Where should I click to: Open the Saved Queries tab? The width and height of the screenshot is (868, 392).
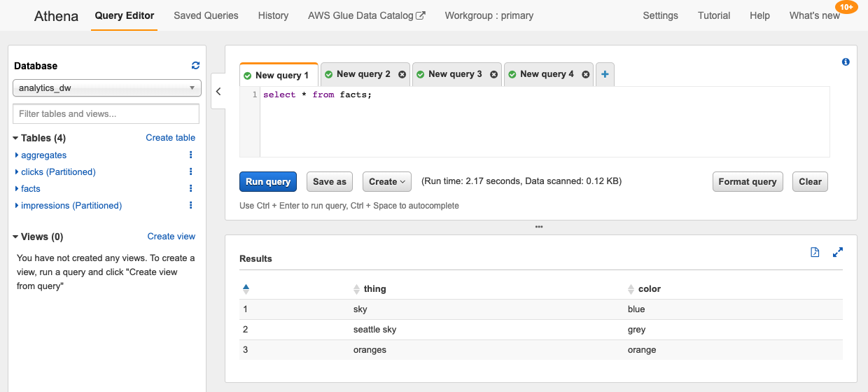pos(206,15)
